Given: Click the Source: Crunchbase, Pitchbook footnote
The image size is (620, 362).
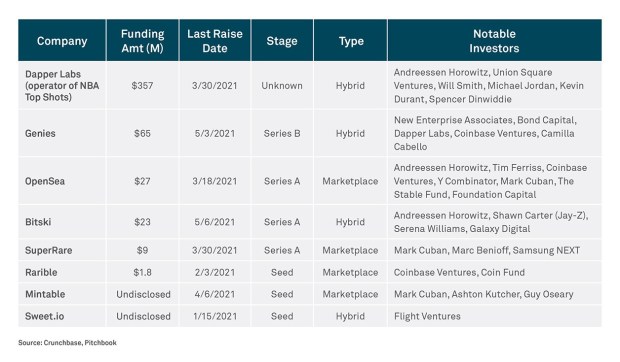Looking at the screenshot, I should click(x=67, y=343).
